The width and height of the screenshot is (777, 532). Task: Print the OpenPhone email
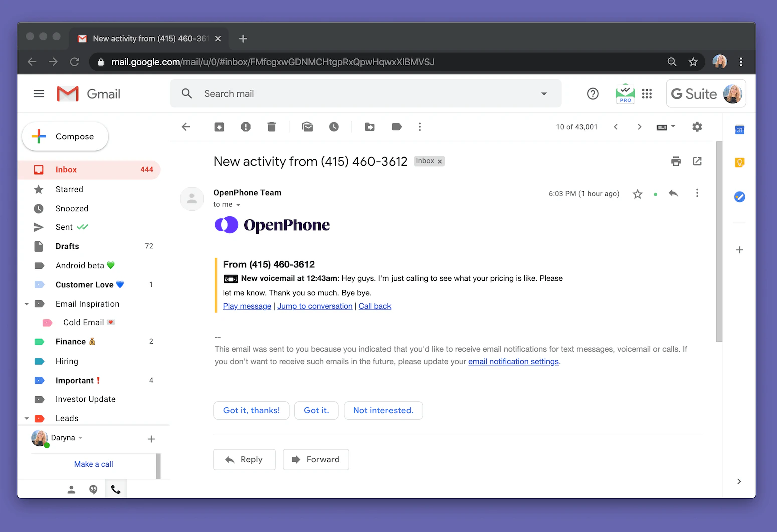click(676, 161)
